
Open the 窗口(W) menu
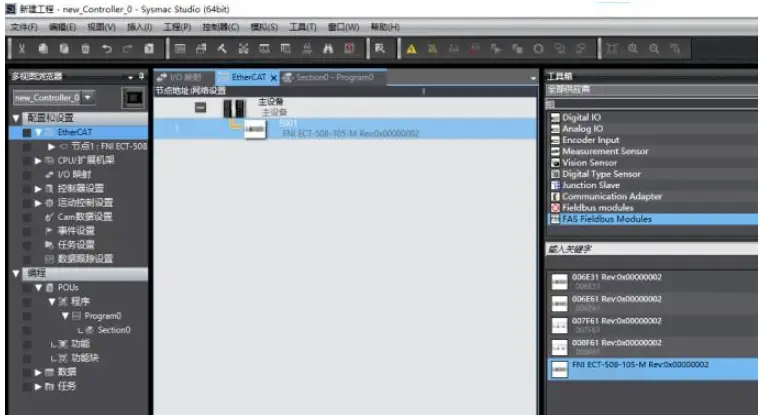(x=344, y=27)
